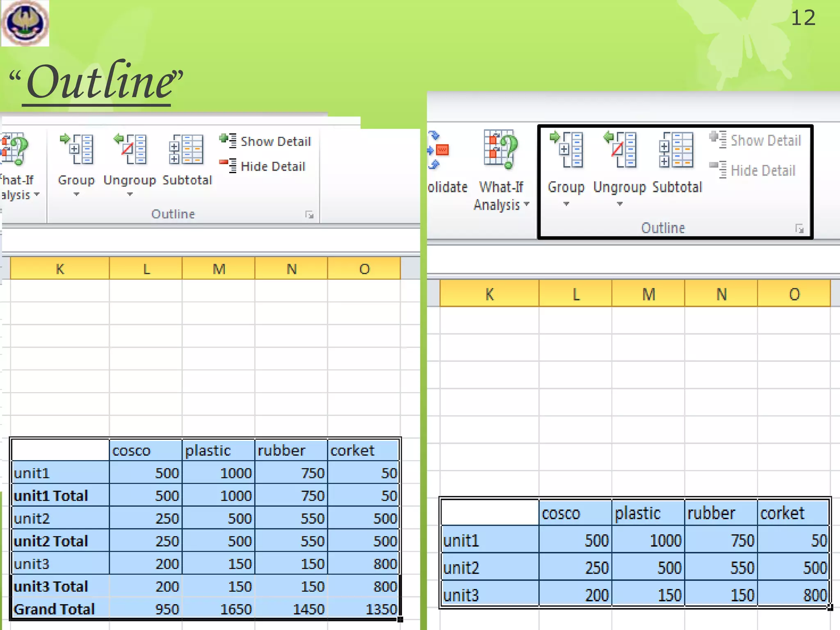Click the Consolidate icon at the right ribbon edge
The image size is (840, 630).
pos(439,150)
